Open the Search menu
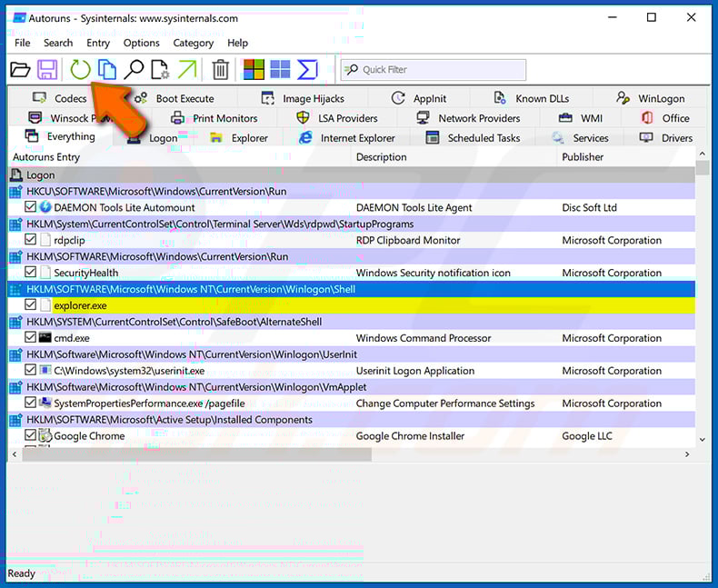The width and height of the screenshot is (718, 588). tap(58, 43)
